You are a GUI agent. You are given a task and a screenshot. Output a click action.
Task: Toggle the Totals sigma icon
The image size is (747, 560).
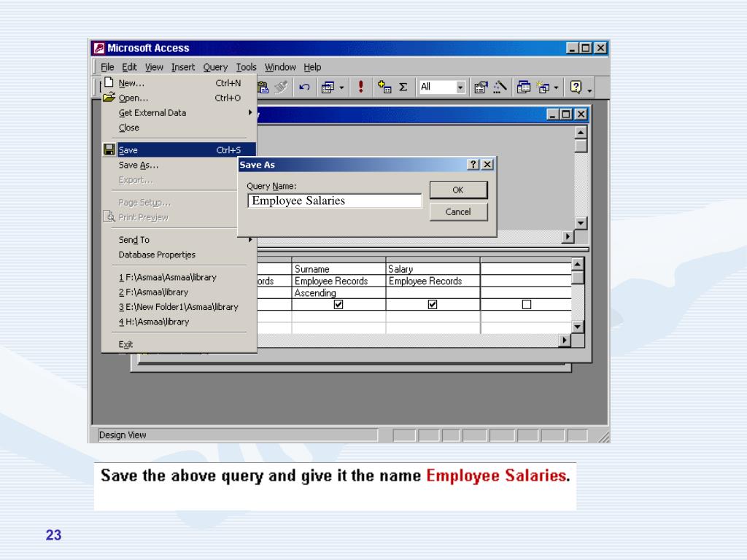pyautogui.click(x=403, y=87)
